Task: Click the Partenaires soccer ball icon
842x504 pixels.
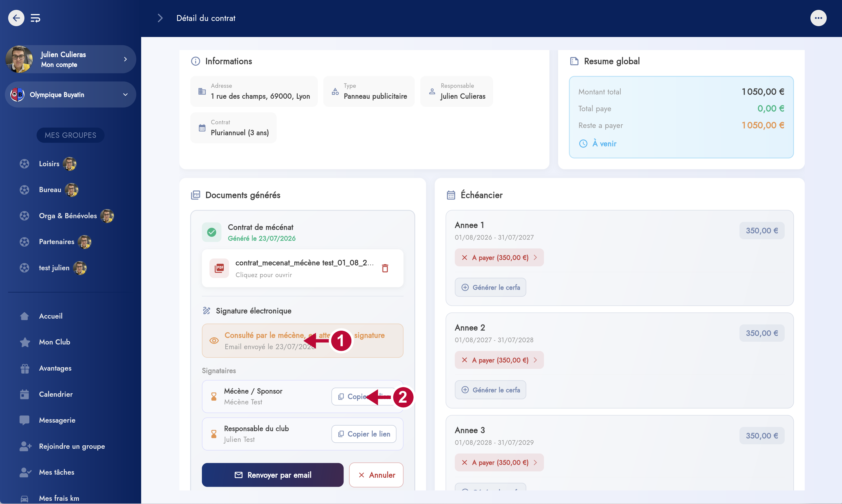Action: [24, 242]
